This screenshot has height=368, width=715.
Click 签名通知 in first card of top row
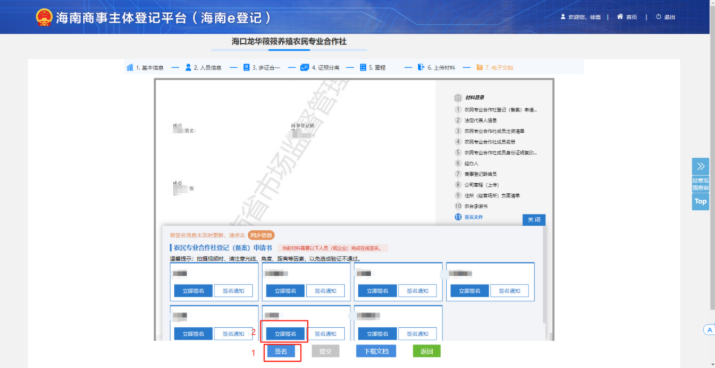[x=233, y=291]
